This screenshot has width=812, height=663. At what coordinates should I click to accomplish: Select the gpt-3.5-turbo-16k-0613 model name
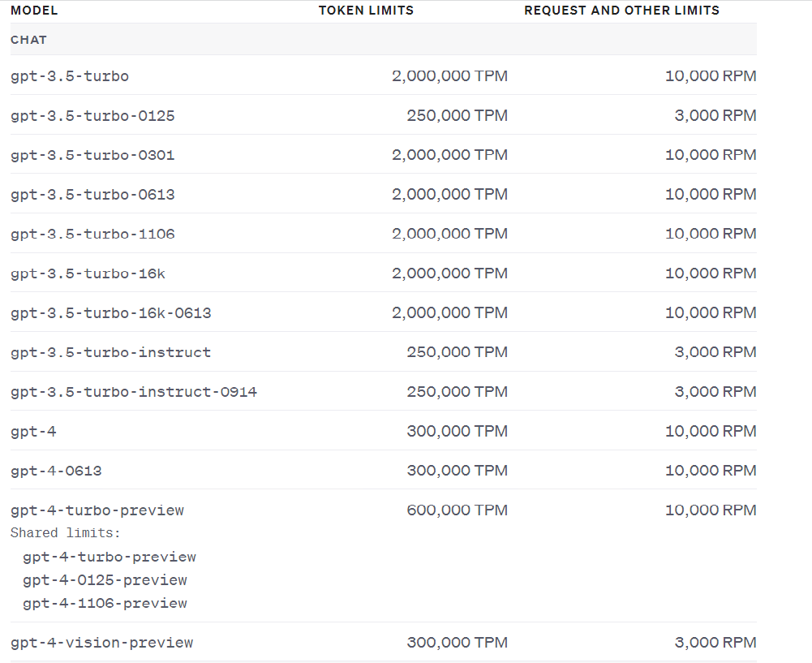[111, 313]
